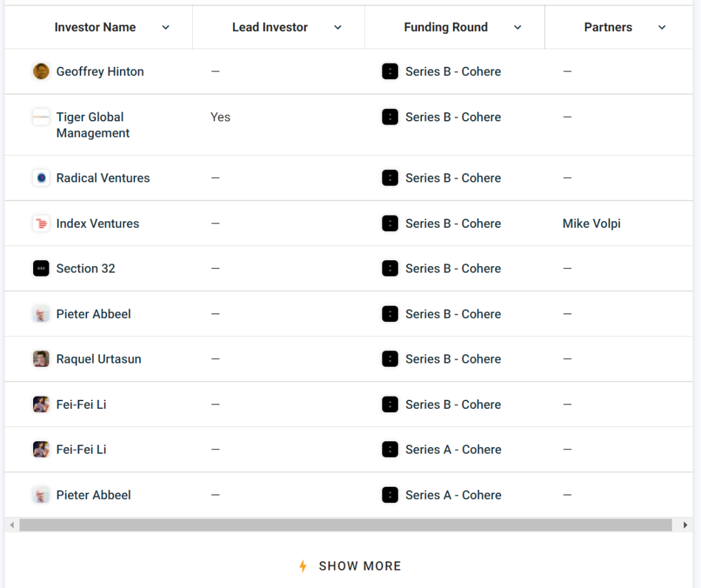Open Series B - Cohere in Pieter Abbeel row

453,314
